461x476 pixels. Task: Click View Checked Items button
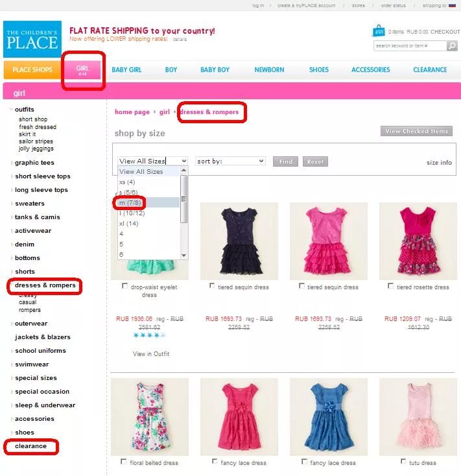click(x=416, y=131)
